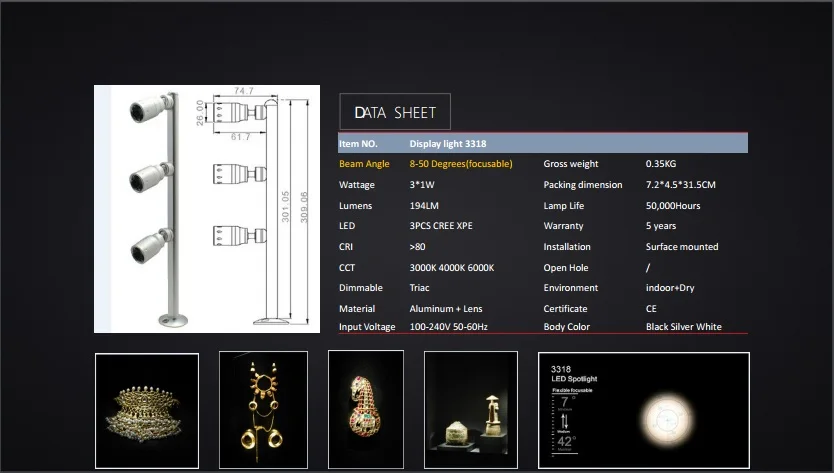Open the museum artifacts display thumbnail
The width and height of the screenshot is (834, 473).
471,410
